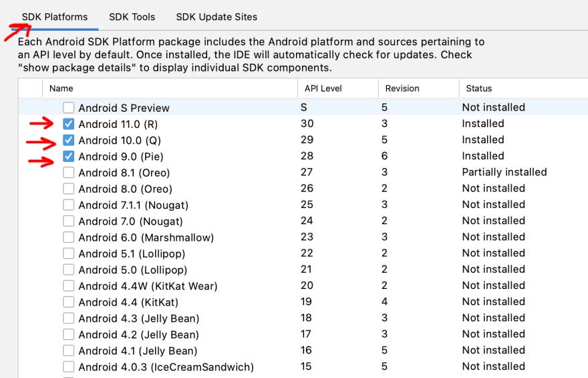588x378 pixels.
Task: Open the SDK Update Sites tab
Action: 216,17
